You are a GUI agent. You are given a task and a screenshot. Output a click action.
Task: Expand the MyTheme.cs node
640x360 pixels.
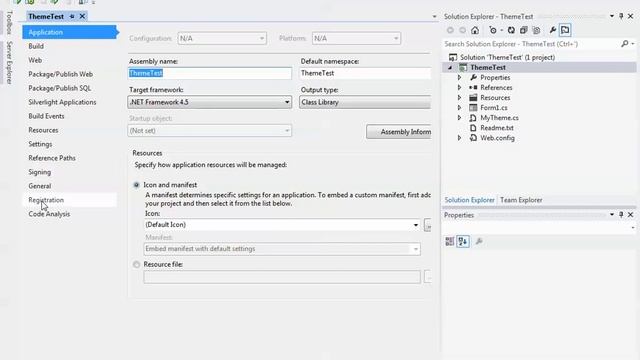pyautogui.click(x=459, y=118)
